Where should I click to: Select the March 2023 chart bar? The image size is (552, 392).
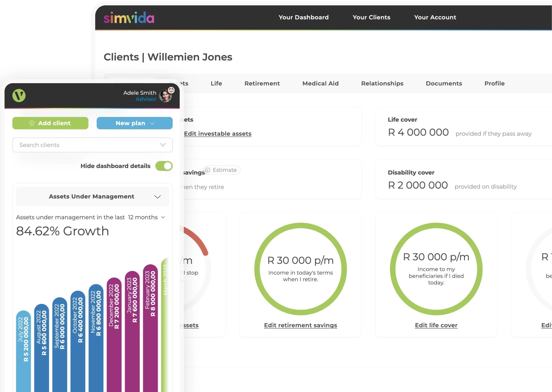point(165,325)
